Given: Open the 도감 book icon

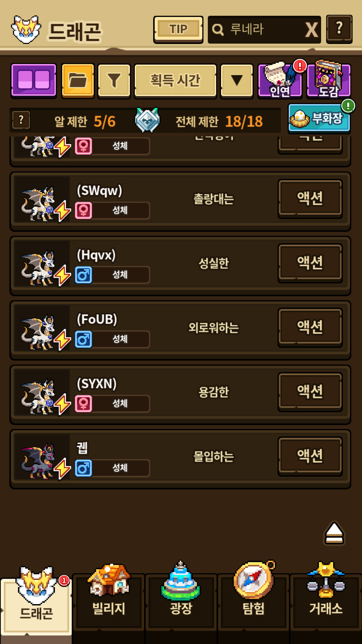Looking at the screenshot, I should 328,80.
